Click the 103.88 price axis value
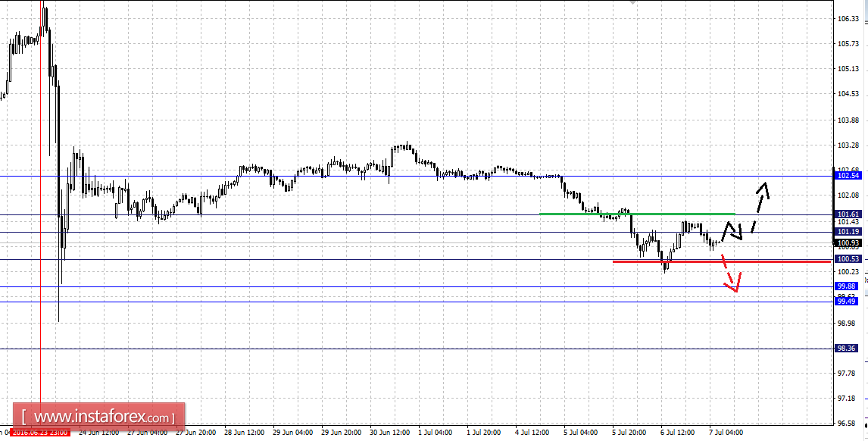 coord(848,120)
